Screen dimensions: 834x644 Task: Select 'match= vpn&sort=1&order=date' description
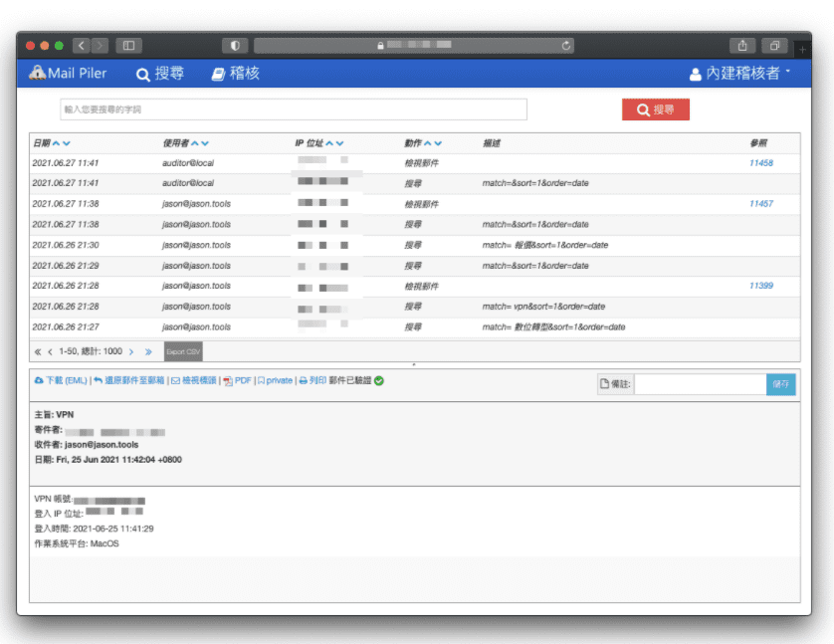point(543,307)
